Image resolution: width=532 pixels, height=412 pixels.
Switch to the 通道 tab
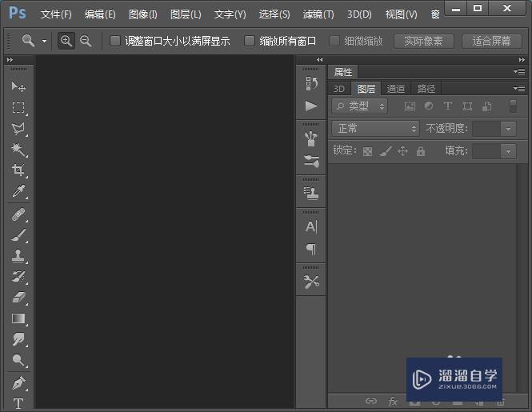[396, 89]
